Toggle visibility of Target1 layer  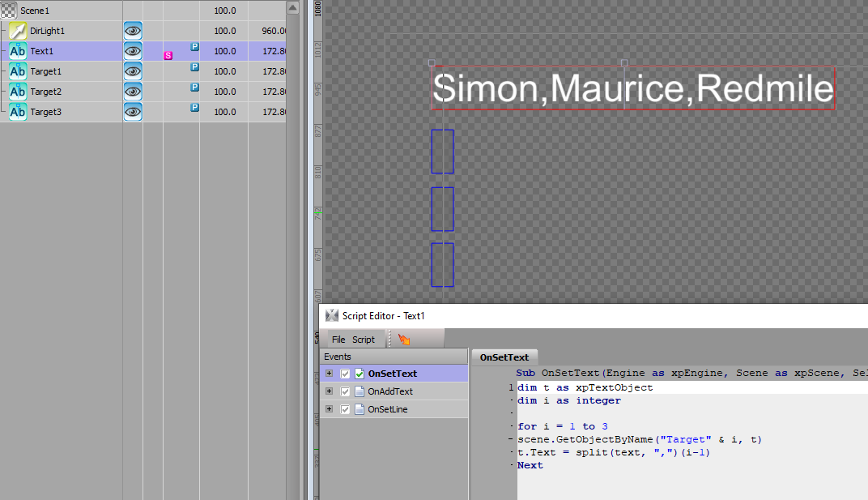point(133,71)
